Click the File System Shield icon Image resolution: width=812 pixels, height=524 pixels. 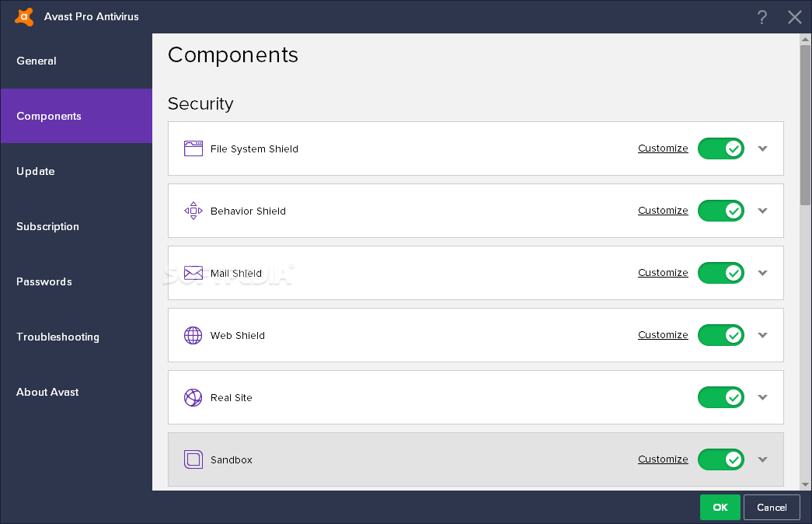click(x=193, y=148)
